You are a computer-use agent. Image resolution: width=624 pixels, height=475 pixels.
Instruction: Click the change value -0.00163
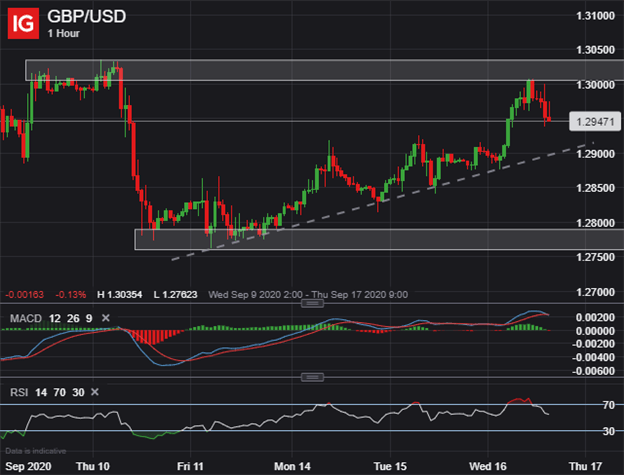click(25, 295)
